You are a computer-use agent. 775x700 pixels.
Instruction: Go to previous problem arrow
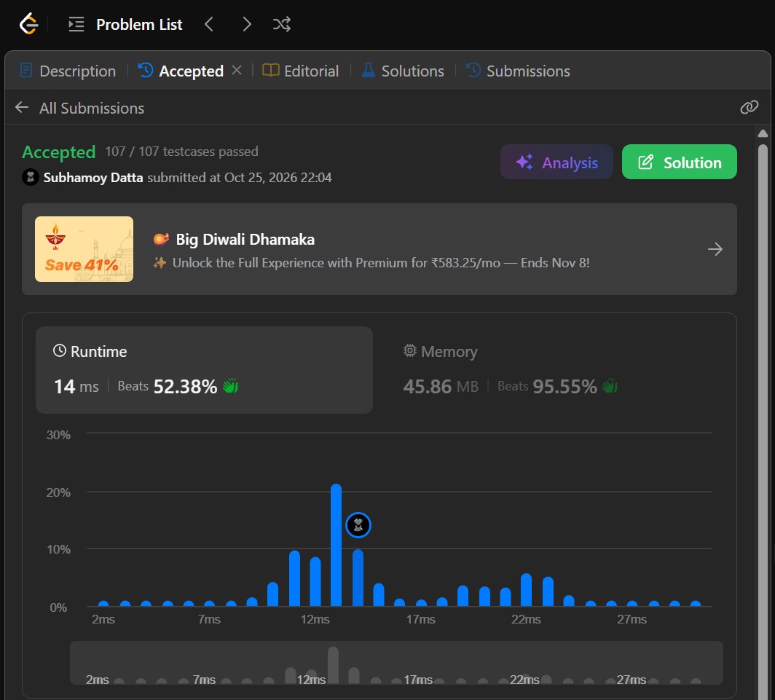click(x=209, y=24)
